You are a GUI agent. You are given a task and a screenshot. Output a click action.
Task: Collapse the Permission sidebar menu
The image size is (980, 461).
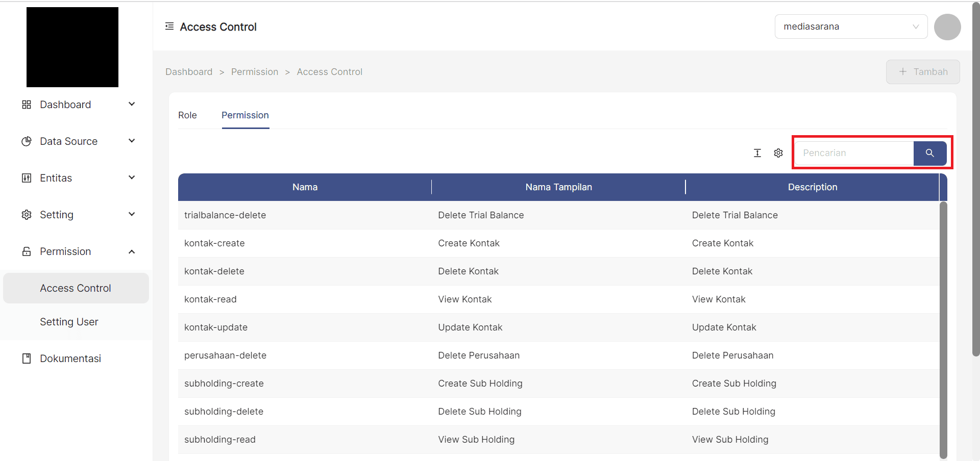pos(132,251)
